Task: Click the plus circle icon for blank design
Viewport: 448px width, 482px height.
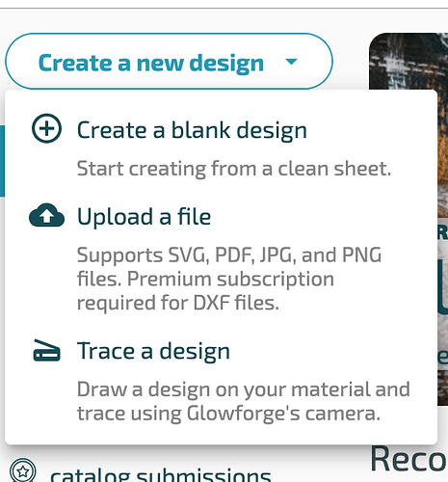Action: pos(46,128)
